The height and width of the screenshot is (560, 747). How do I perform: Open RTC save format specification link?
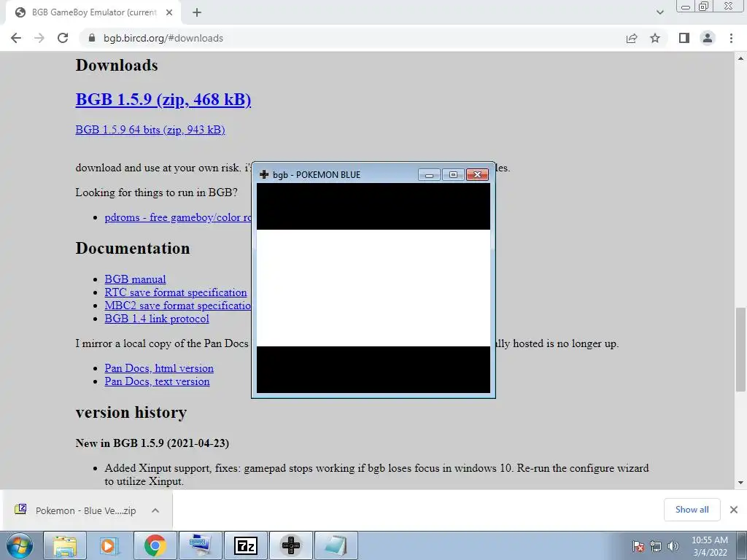click(x=176, y=292)
